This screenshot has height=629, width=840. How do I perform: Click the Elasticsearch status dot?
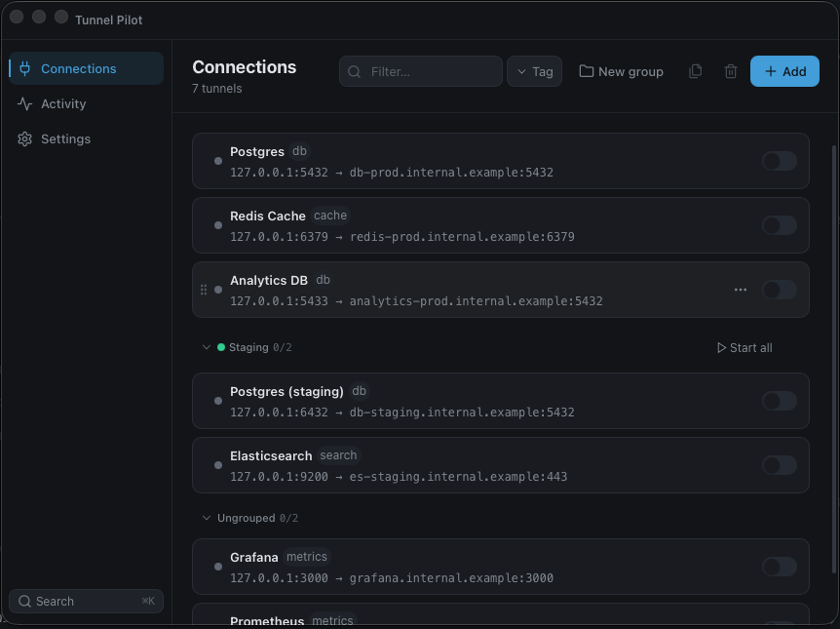218,465
